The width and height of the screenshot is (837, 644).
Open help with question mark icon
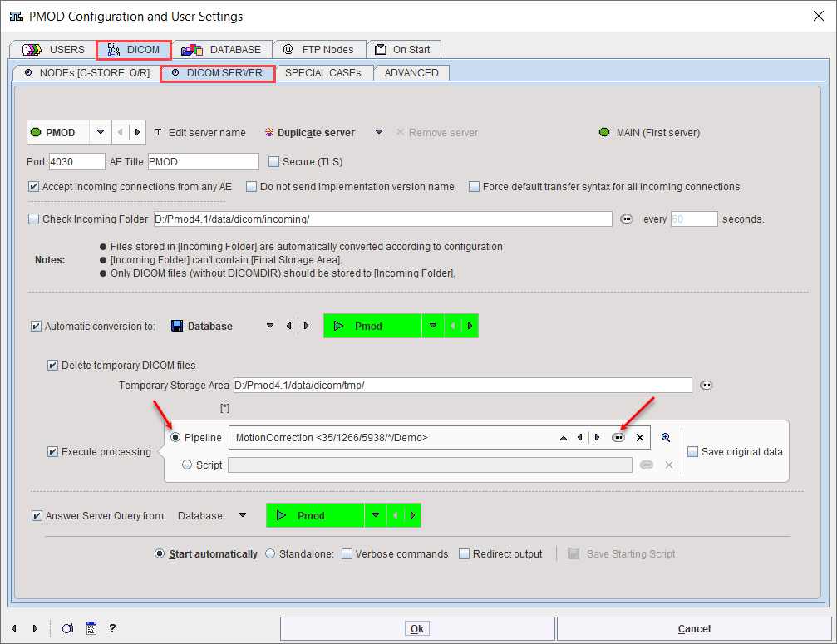(x=112, y=628)
